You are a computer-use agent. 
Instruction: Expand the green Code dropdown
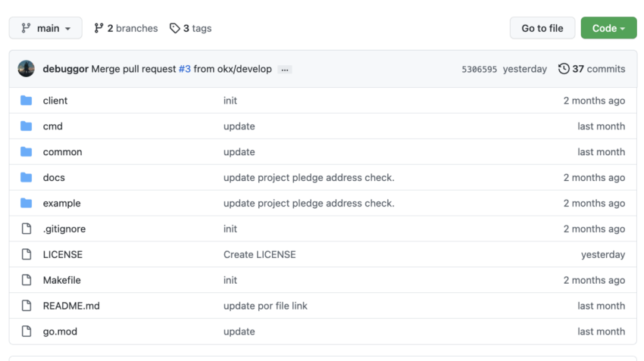(x=608, y=29)
